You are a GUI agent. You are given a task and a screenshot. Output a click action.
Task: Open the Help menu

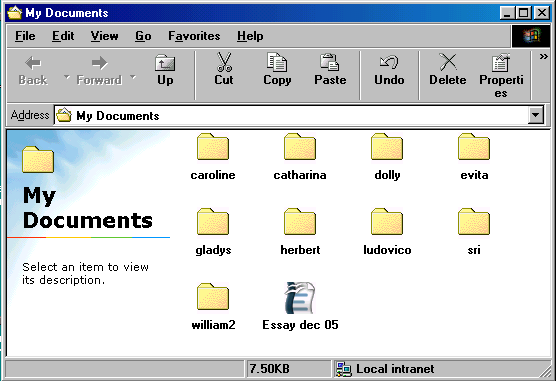click(250, 36)
